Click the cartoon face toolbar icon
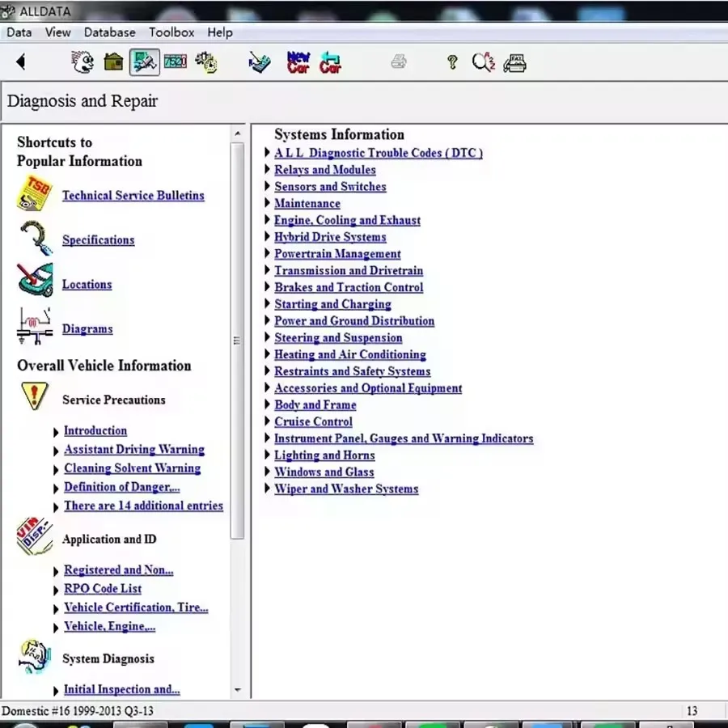This screenshot has width=728, height=728. point(82,62)
